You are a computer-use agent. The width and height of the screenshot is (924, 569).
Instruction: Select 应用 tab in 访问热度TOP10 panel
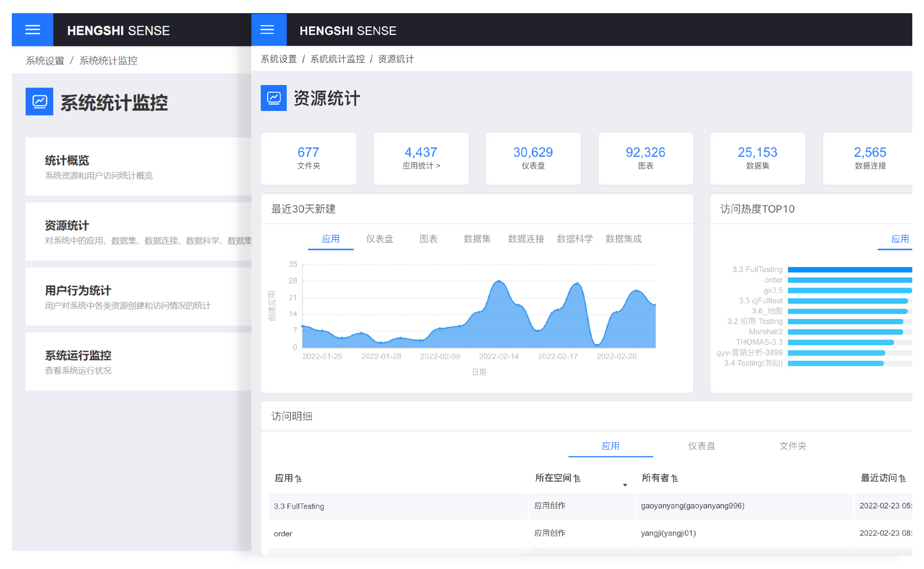[x=899, y=239]
